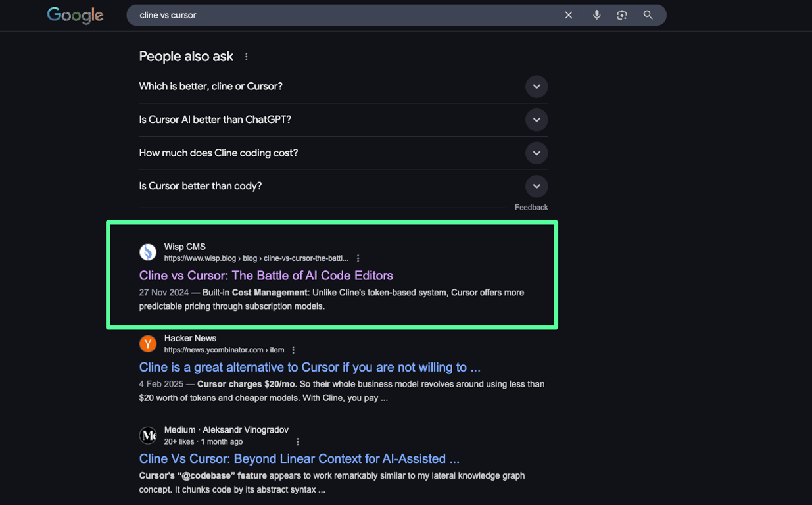Click the "4 Feb 2025" snippet date
Screen dimensions: 812x505
[161, 384]
